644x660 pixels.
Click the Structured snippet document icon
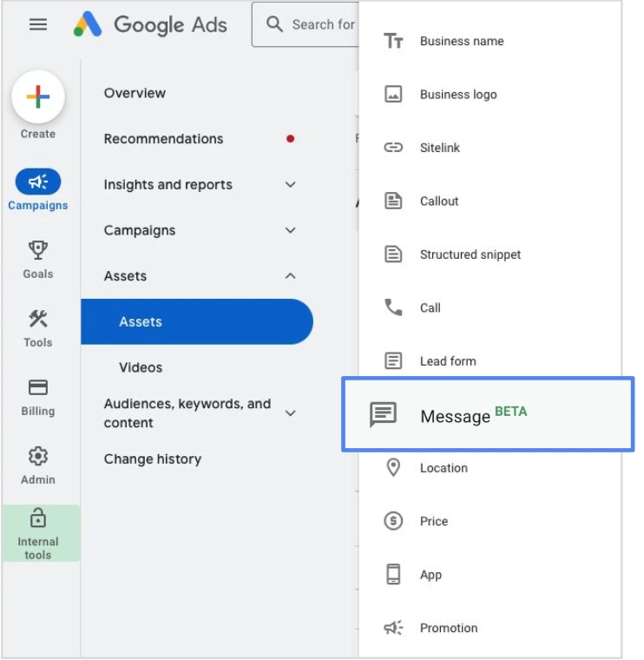[x=393, y=254]
